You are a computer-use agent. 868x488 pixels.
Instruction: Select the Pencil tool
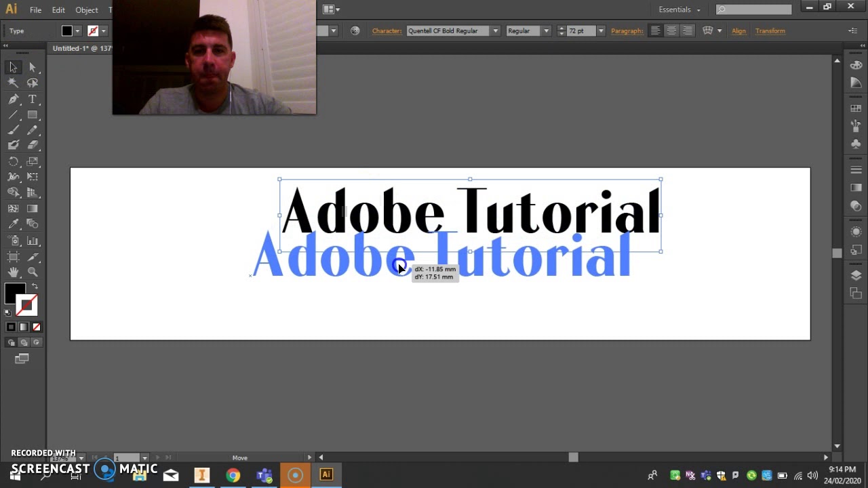pos(33,130)
